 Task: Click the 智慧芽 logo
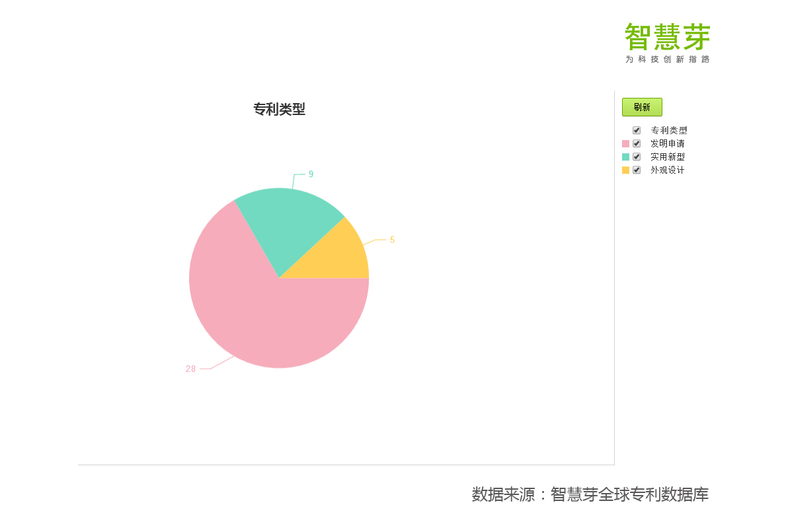[x=667, y=43]
